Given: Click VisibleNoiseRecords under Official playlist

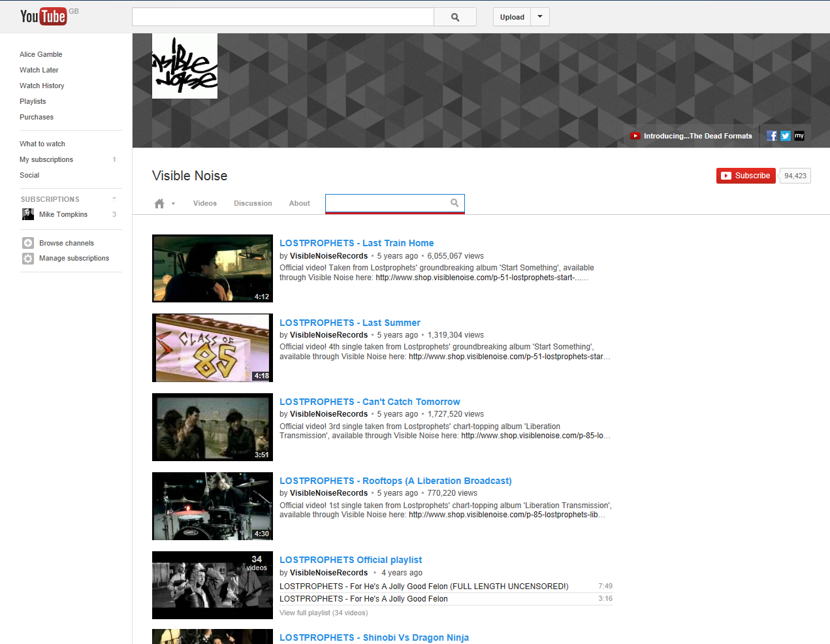Looking at the screenshot, I should coord(328,573).
